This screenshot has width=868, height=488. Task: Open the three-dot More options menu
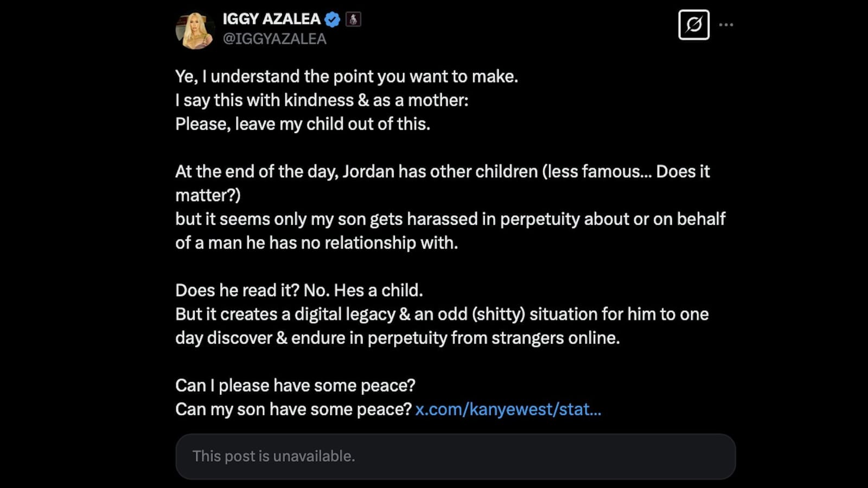[726, 24]
